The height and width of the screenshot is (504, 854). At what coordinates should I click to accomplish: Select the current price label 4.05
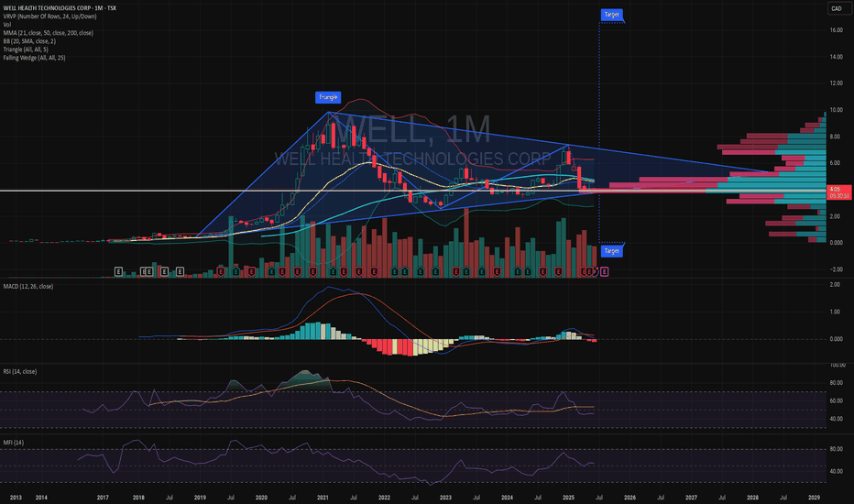click(x=839, y=192)
